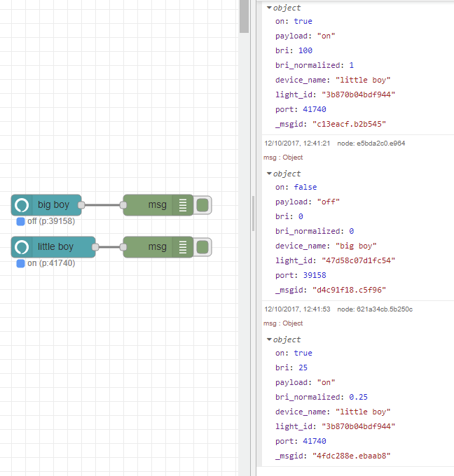Toggle the debug node connected to big boy

tap(202, 205)
